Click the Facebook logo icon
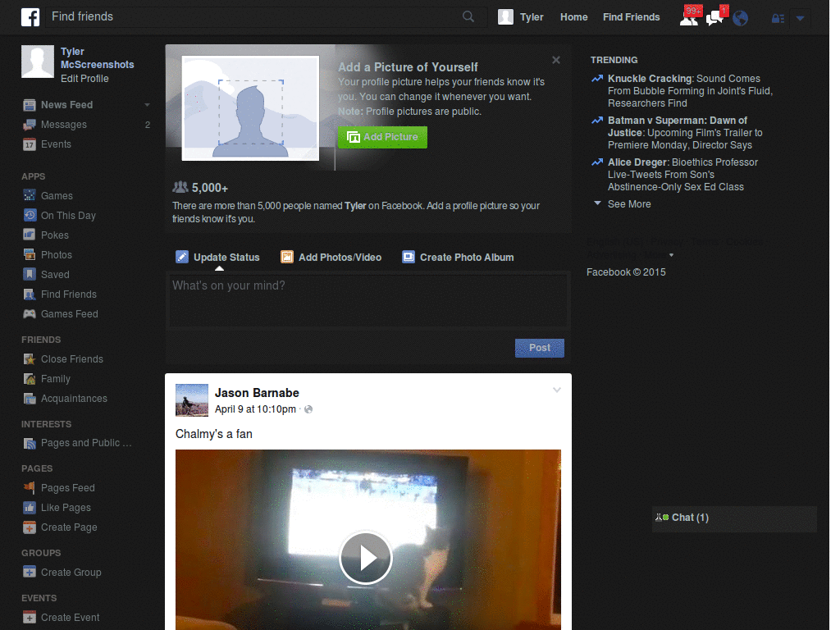The width and height of the screenshot is (840, 630). [x=30, y=17]
